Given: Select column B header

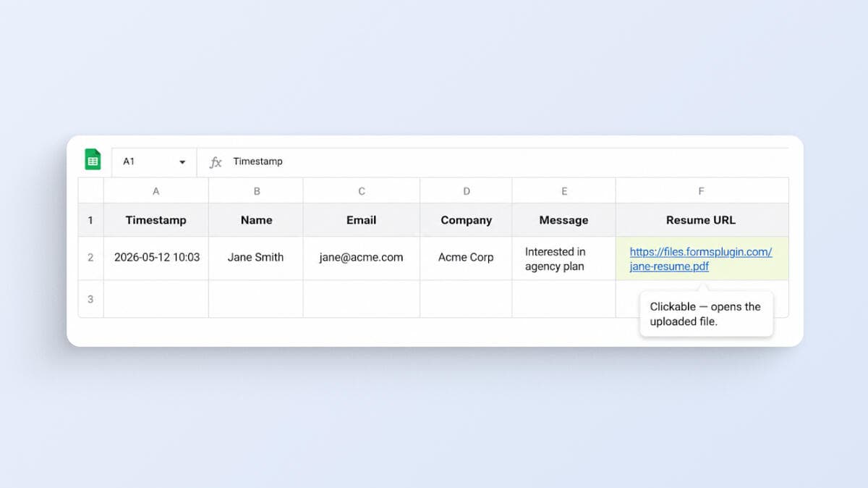Looking at the screenshot, I should click(x=256, y=191).
